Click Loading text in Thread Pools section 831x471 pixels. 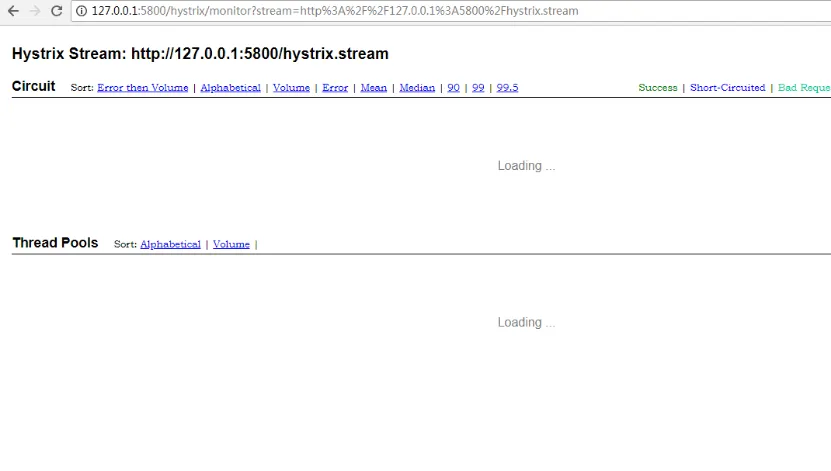(x=526, y=323)
